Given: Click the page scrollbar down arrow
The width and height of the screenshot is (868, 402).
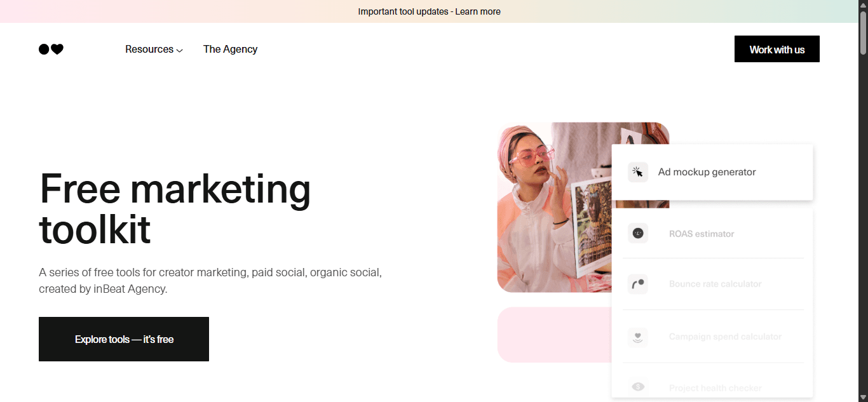Looking at the screenshot, I should [863, 397].
